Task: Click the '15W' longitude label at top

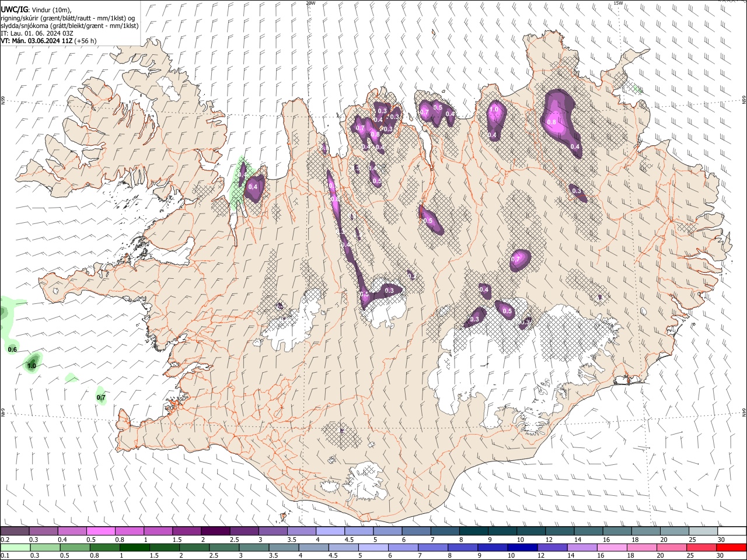Action: click(618, 3)
